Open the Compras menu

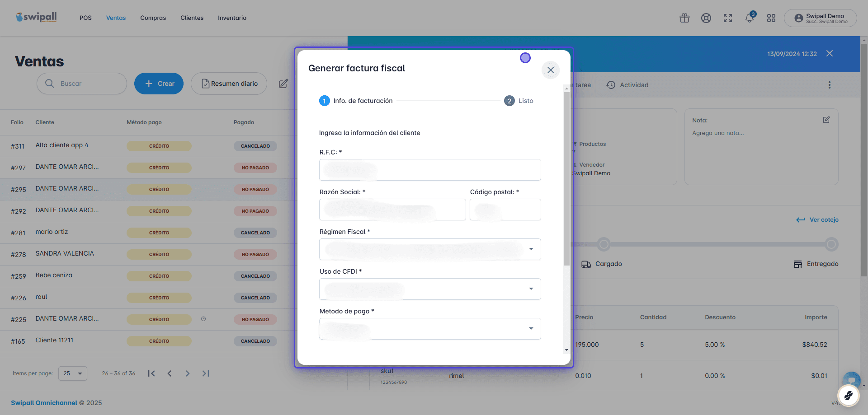coord(153,18)
